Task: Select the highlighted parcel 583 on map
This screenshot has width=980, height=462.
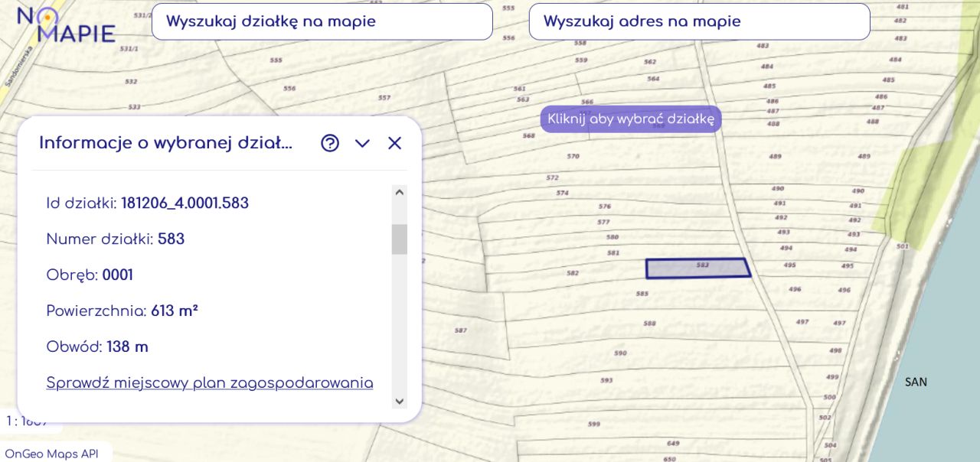Action: point(697,268)
